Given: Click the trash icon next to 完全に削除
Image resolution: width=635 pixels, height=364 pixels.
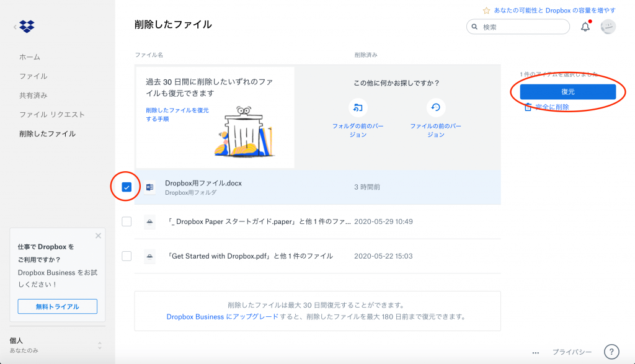Looking at the screenshot, I should (528, 107).
